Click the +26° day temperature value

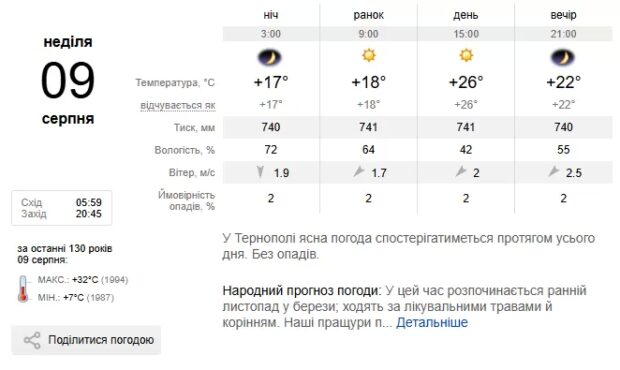click(466, 82)
